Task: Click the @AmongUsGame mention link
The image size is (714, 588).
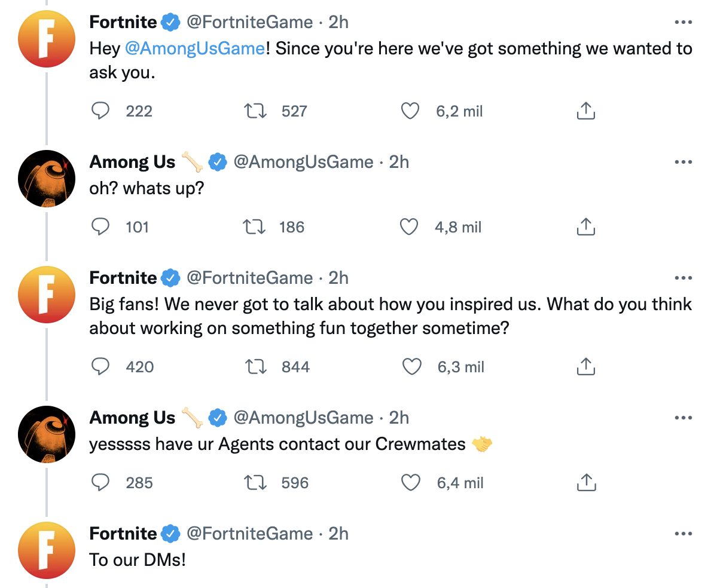Action: coord(194,48)
